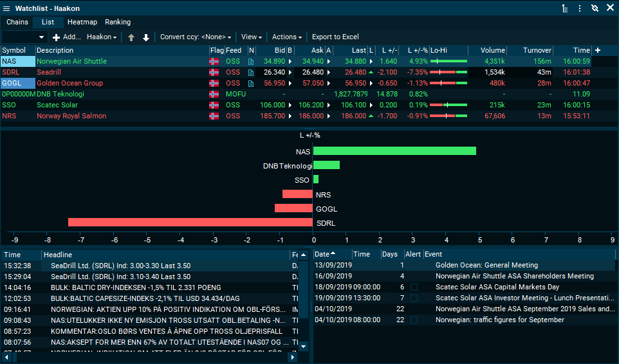Toggle alert for Scatec Solar Capital Markets Day
The height and width of the screenshot is (364, 619).
coord(414,287)
